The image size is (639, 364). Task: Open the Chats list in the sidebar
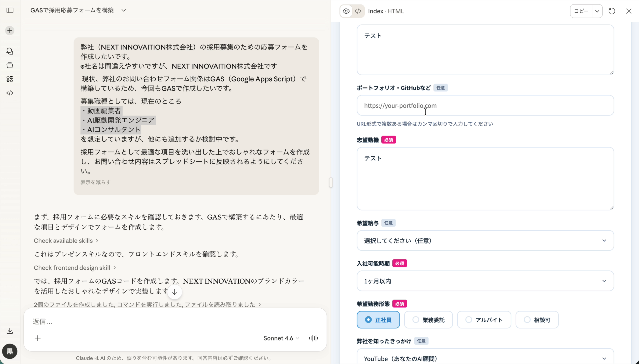pos(10,51)
